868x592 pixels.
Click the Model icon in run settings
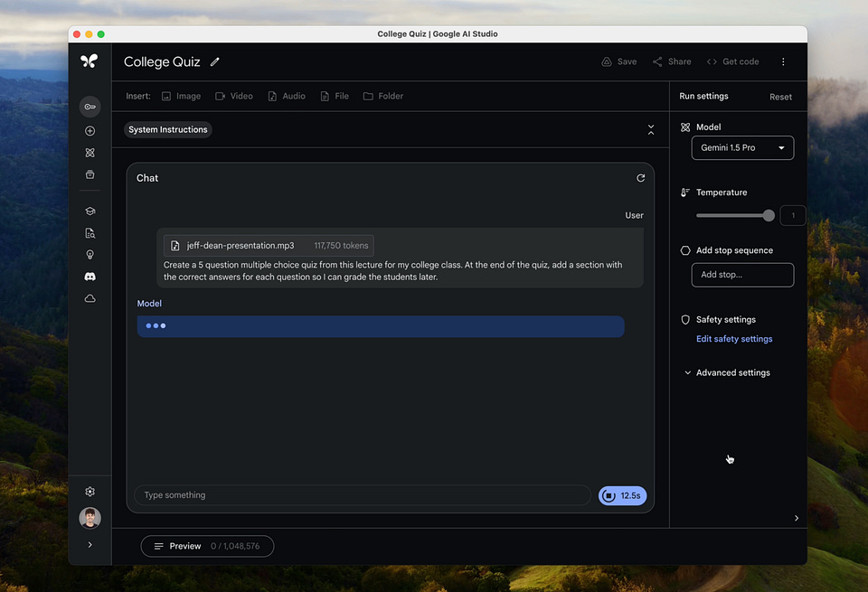coord(685,127)
